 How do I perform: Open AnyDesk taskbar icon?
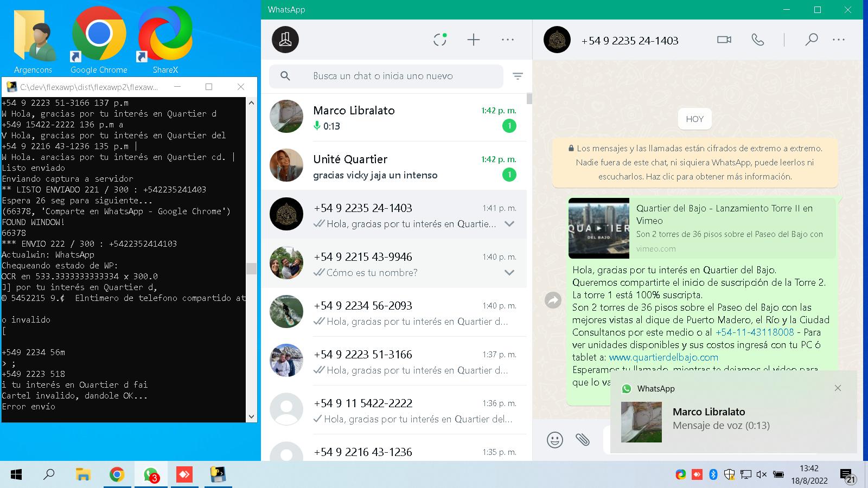click(184, 475)
